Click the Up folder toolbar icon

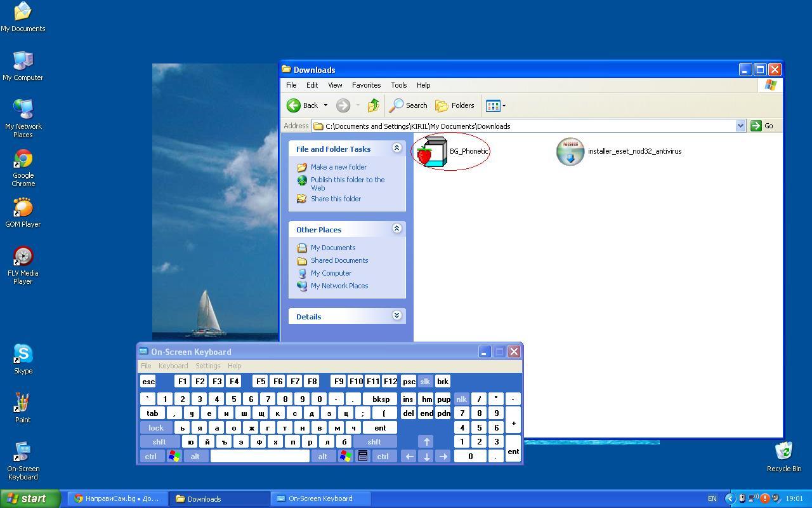point(373,105)
